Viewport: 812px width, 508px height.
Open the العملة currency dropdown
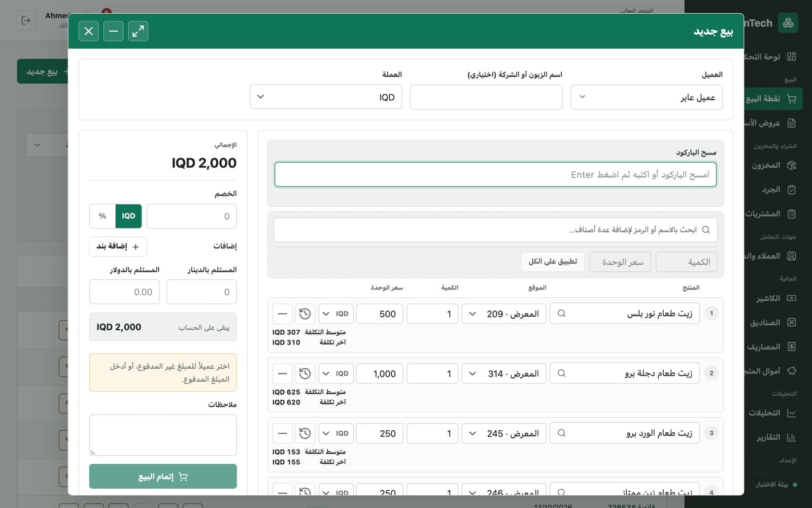coord(326,97)
